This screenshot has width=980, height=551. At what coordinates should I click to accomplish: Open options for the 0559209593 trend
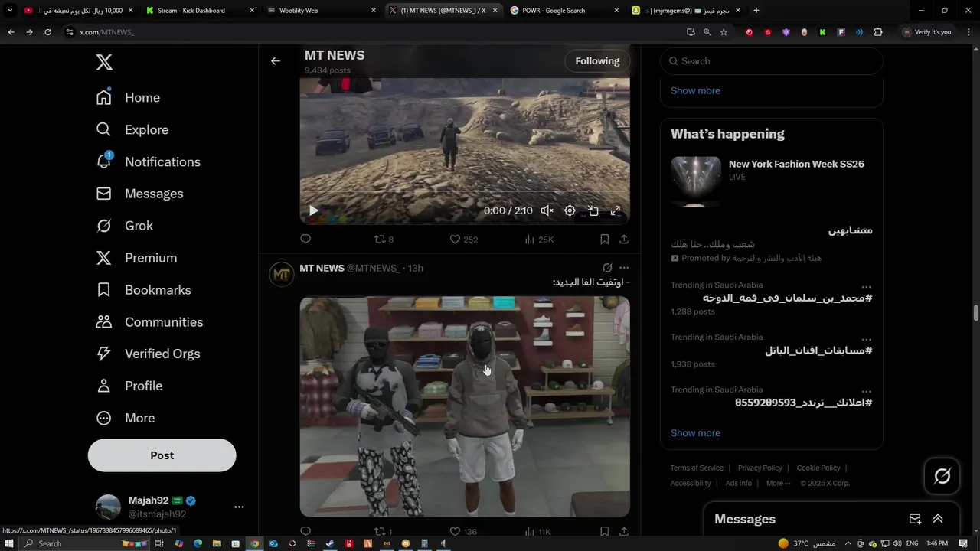866,390
